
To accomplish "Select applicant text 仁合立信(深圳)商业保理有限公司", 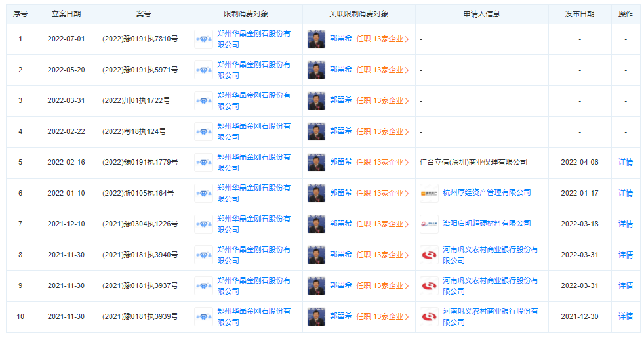I will click(x=473, y=162).
